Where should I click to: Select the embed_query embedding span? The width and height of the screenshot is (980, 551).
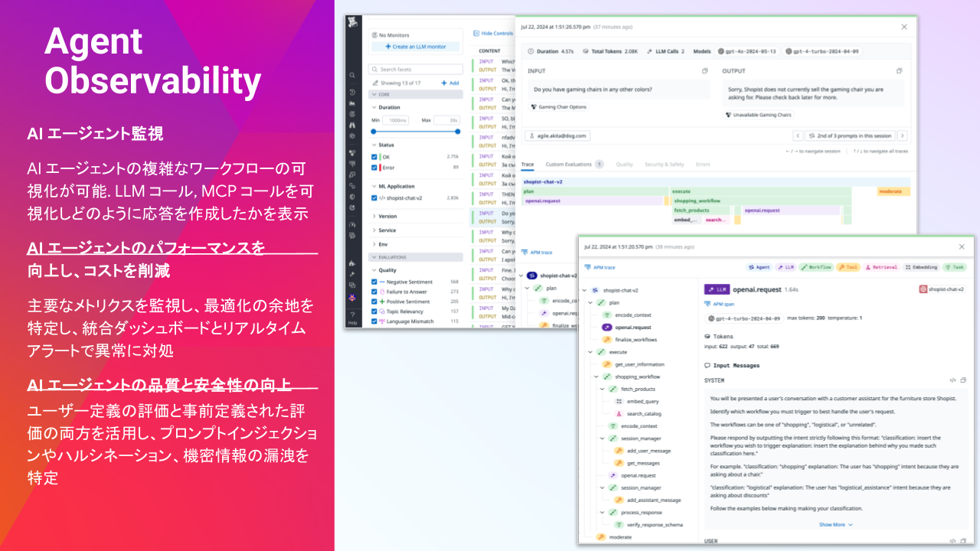(x=636, y=401)
